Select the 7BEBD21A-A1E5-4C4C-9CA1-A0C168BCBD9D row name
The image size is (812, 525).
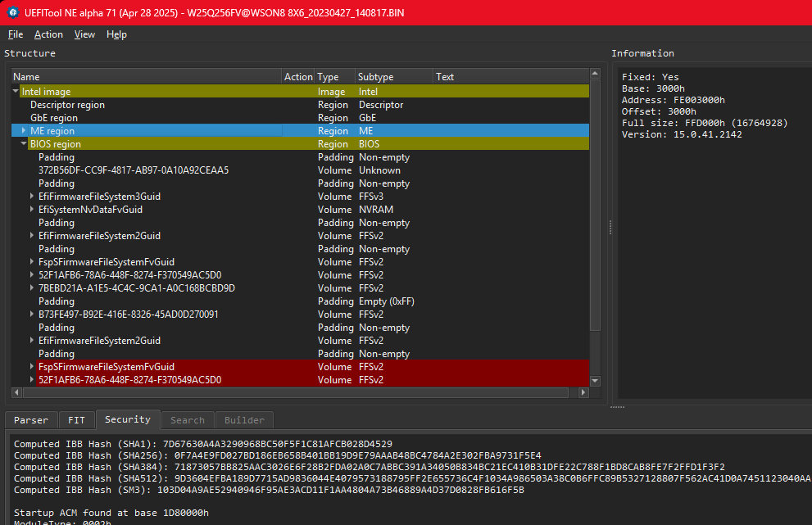(x=137, y=288)
